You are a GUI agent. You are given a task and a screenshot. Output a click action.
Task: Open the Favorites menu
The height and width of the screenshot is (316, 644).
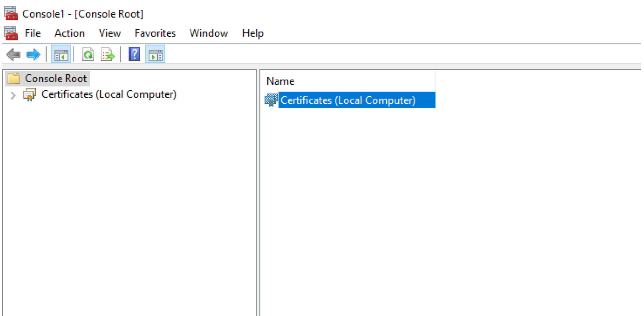pyautogui.click(x=155, y=33)
